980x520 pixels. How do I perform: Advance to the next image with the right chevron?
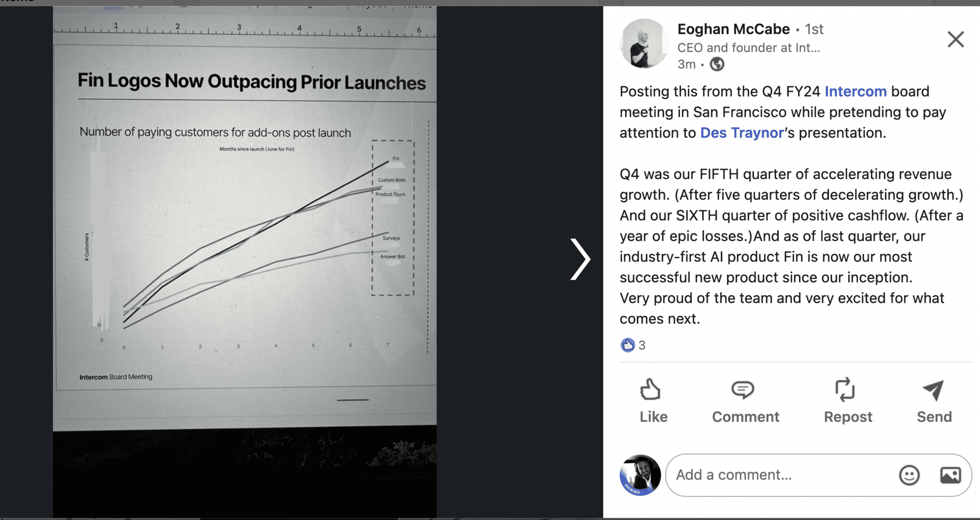(x=580, y=259)
